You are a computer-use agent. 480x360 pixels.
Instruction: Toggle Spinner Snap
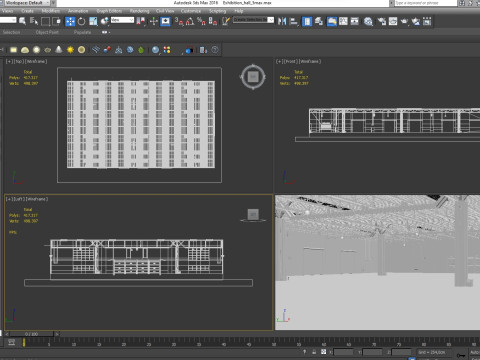213,21
